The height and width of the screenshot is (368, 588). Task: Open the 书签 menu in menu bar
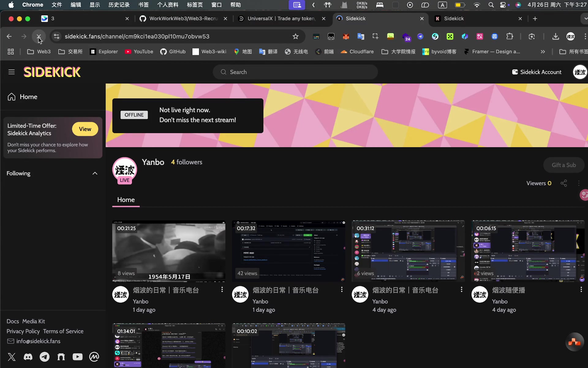[x=143, y=5]
